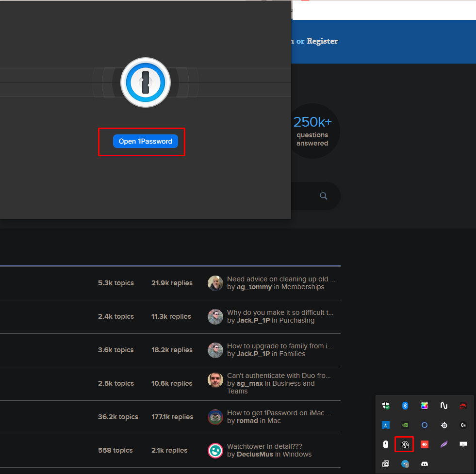Click the forum search magnifier icon
476x474 pixels.
click(x=324, y=196)
